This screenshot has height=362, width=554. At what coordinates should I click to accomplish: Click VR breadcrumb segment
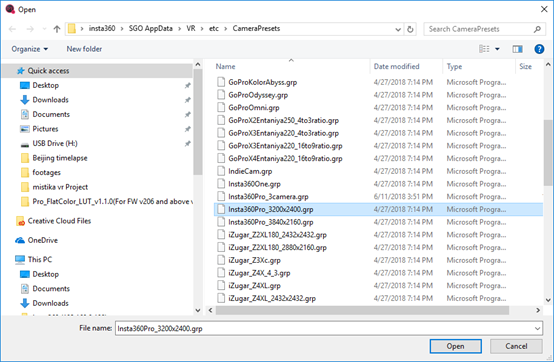click(x=191, y=29)
